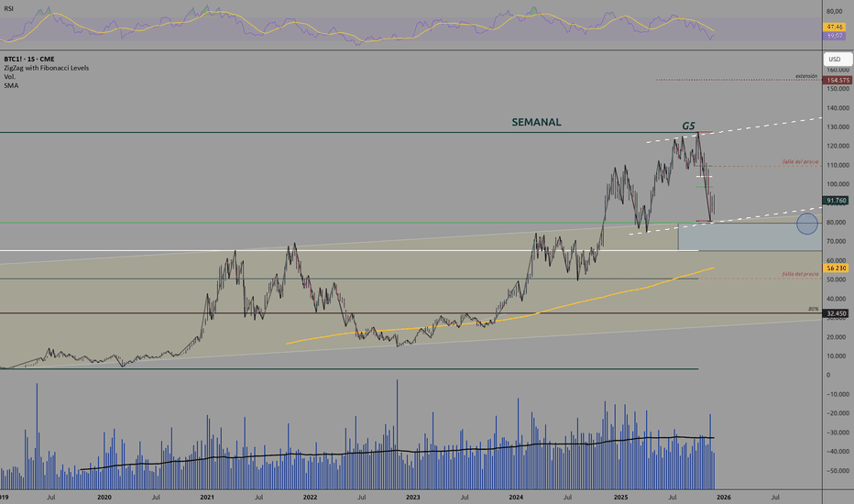The height and width of the screenshot is (504, 854).
Task: Click 80,00 on the RSI scale
Action: coord(835,11)
